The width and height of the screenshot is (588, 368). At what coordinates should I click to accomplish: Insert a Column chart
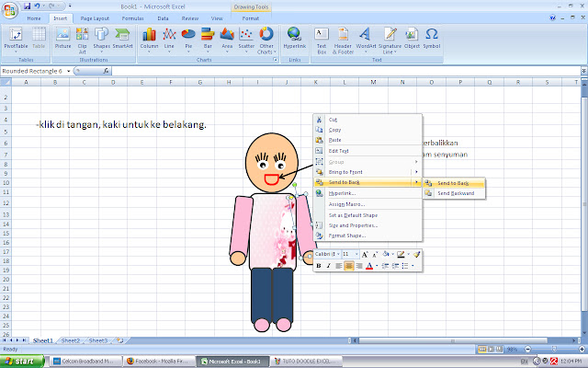149,40
